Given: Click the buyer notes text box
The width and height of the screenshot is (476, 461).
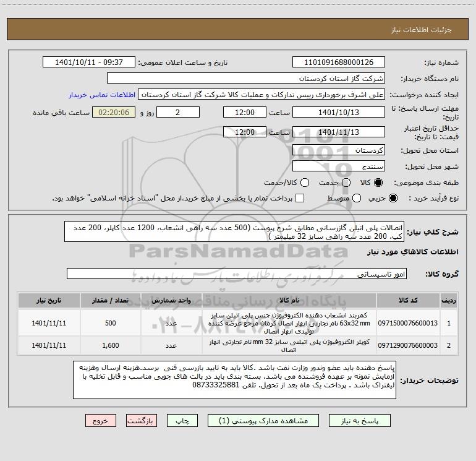Looking at the screenshot, I should point(234,380).
